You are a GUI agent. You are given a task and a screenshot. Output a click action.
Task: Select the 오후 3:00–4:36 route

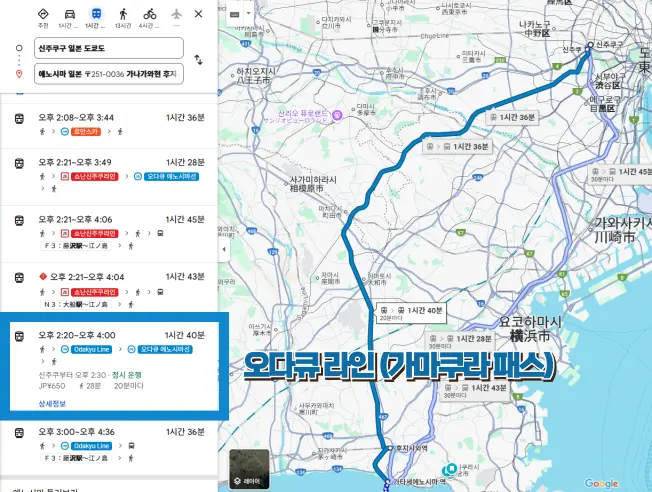pyautogui.click(x=109, y=447)
